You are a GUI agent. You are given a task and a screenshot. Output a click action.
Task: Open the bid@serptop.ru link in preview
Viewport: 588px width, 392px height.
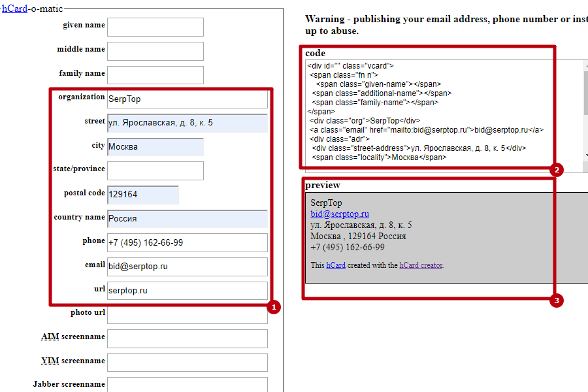coord(339,214)
